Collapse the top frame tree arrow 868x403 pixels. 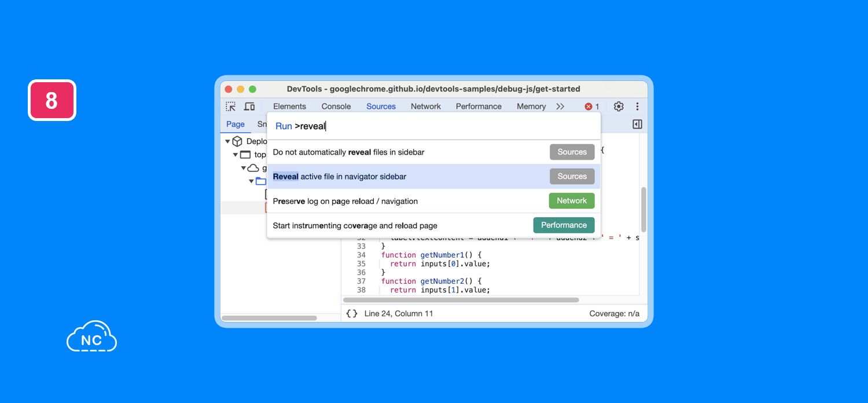click(236, 155)
